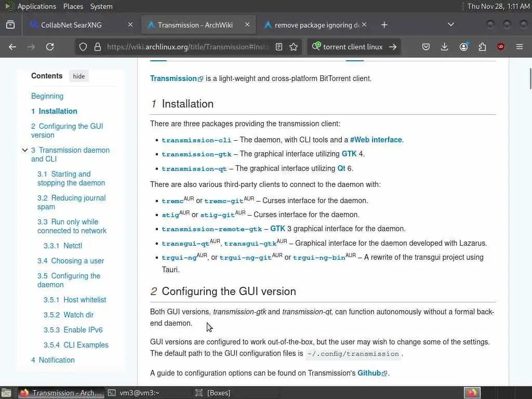This screenshot has width=532, height=399.
Task: Open the System menu
Action: click(101, 6)
